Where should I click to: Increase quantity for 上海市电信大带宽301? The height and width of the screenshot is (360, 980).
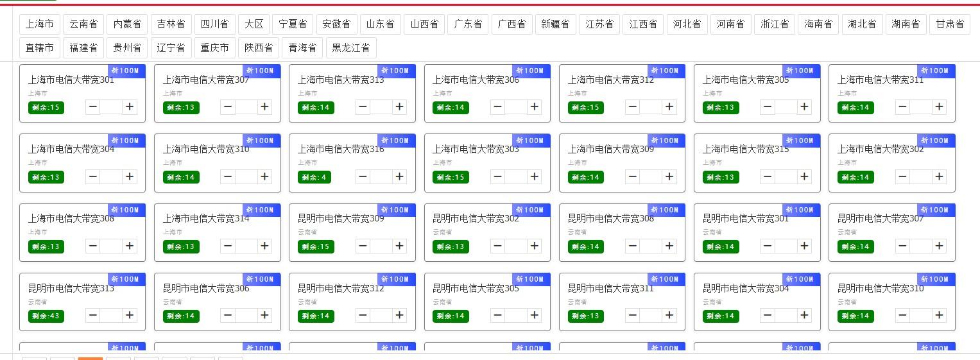[130, 107]
